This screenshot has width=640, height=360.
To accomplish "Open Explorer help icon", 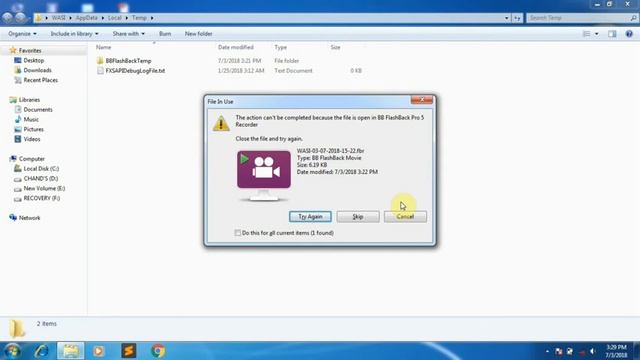I will pyautogui.click(x=629, y=34).
